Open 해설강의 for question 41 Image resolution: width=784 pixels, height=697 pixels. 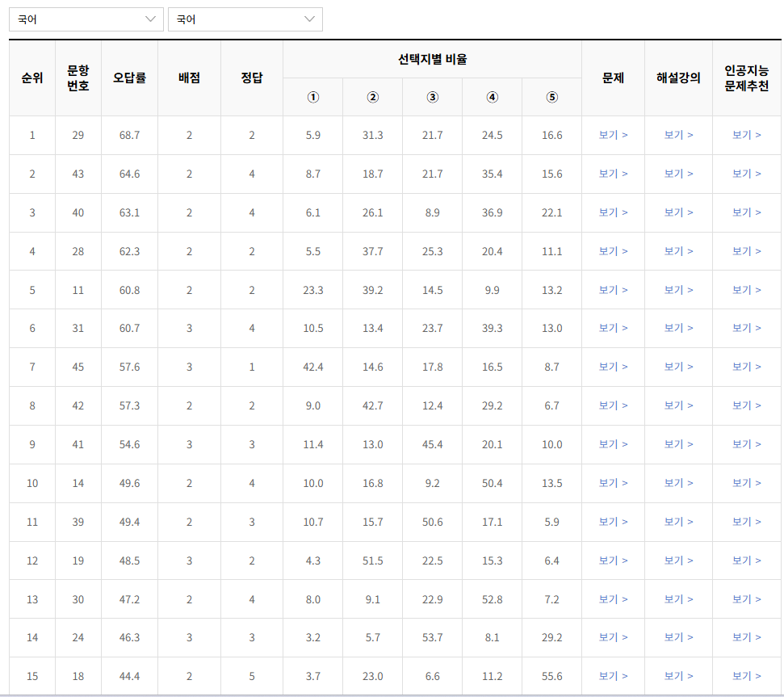[x=678, y=444]
